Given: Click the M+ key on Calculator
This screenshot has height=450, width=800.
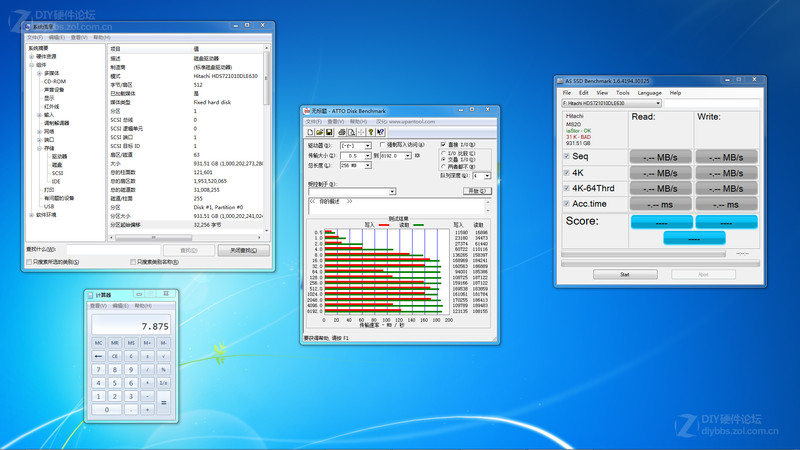Looking at the screenshot, I should (x=147, y=343).
